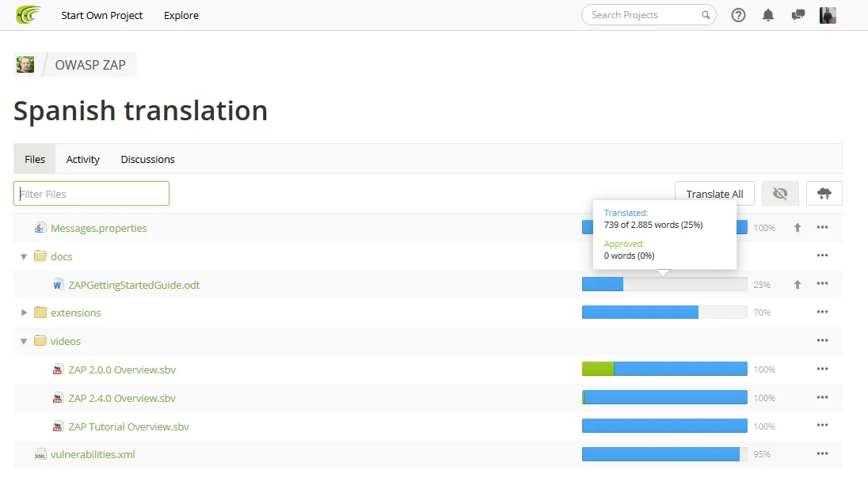The image size is (868, 485).
Task: Open the OWASP ZAP project link
Action: coord(90,65)
